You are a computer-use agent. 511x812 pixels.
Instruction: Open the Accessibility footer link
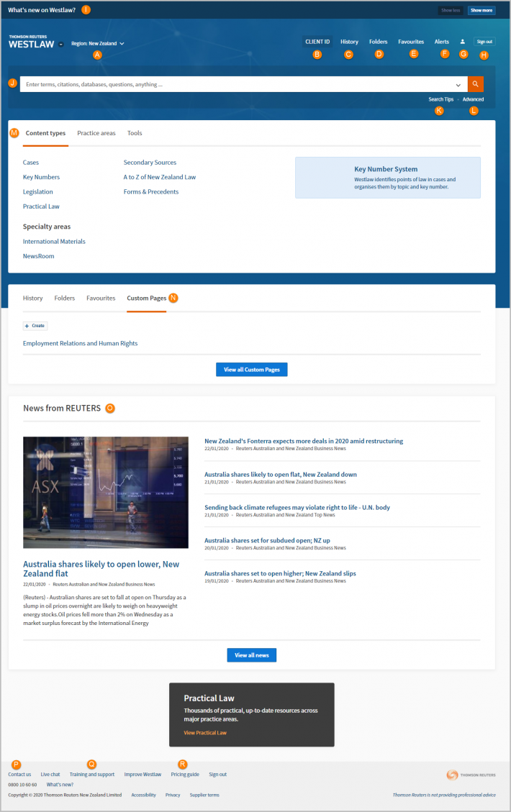(143, 795)
